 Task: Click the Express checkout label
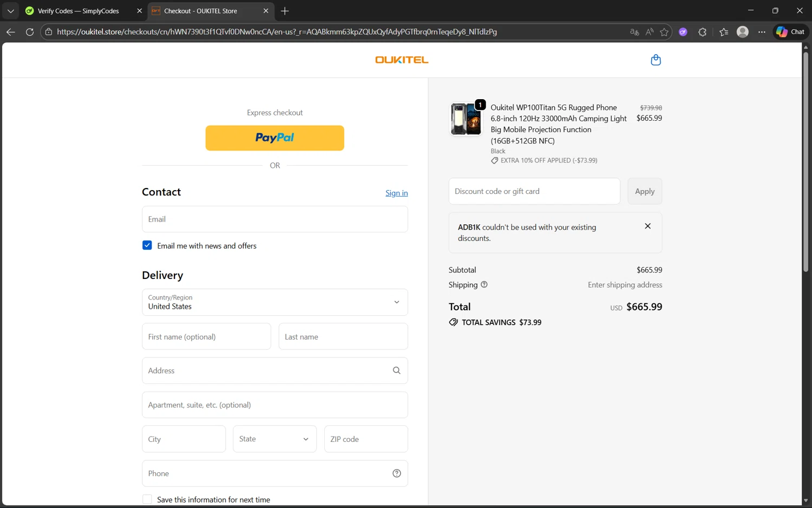pyautogui.click(x=275, y=113)
